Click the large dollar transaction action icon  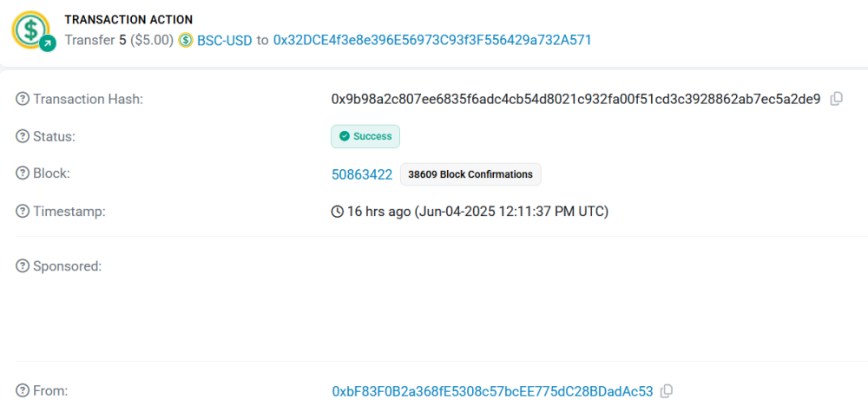[33, 30]
